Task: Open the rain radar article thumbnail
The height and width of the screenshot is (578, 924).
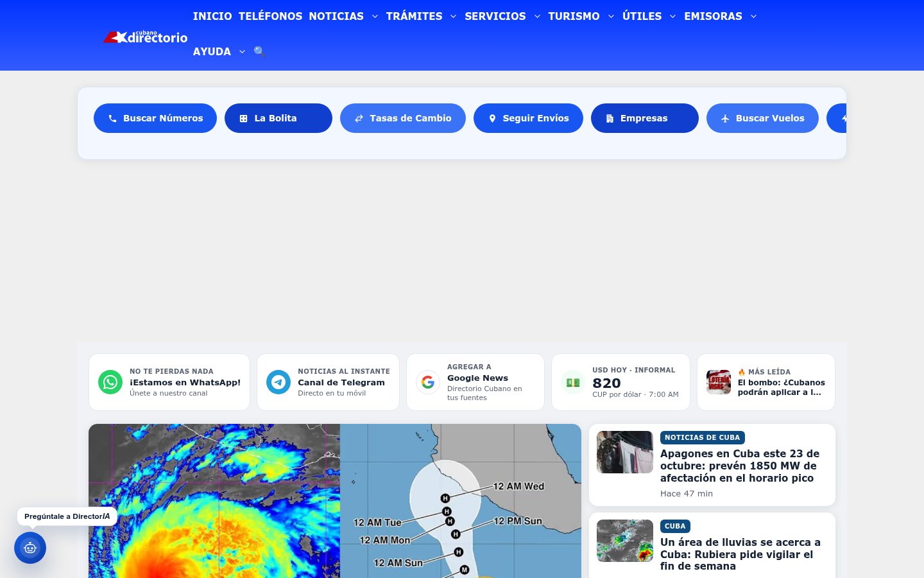Action: pyautogui.click(x=625, y=541)
